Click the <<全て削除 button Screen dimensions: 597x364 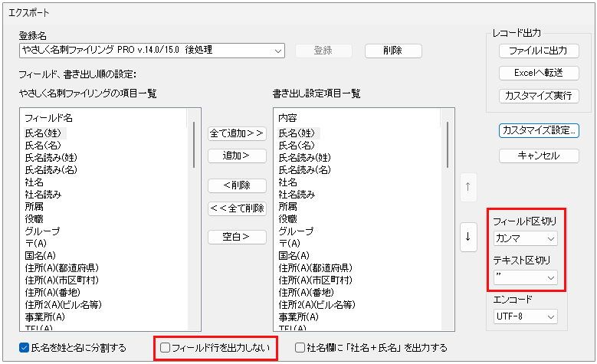point(237,208)
